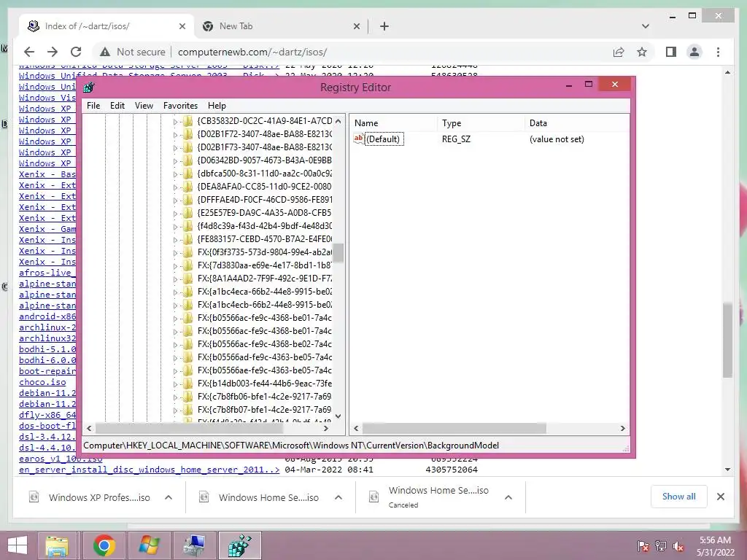Switch to the New Tab browser tab
The height and width of the screenshot is (560, 747).
coord(236,26)
